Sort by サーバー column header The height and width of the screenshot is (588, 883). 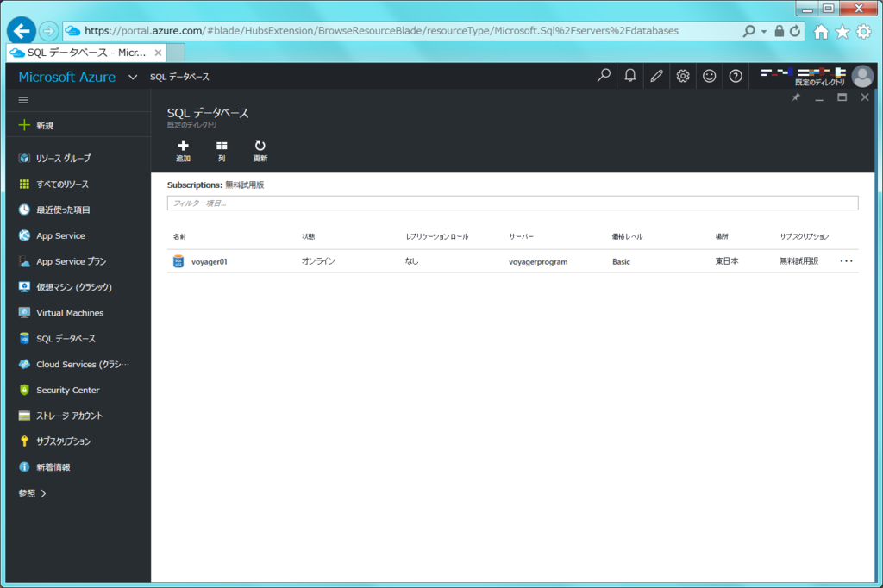coord(521,236)
